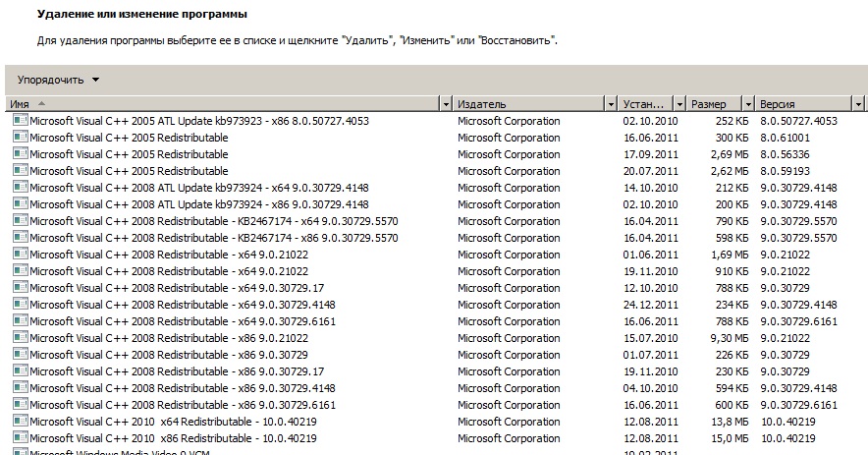
Task: Click size value 9,30 МБ
Action: pyautogui.click(x=729, y=337)
